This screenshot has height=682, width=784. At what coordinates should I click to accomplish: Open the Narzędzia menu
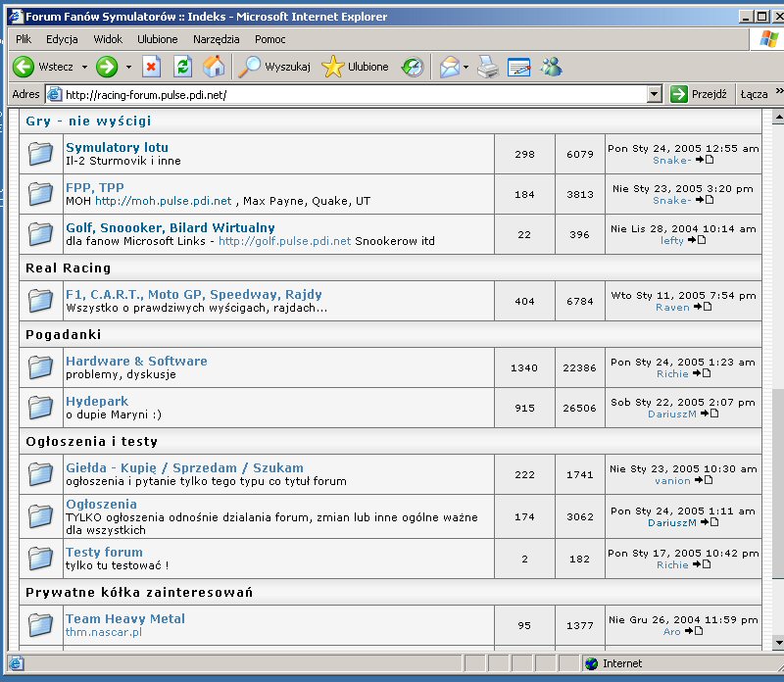click(216, 39)
